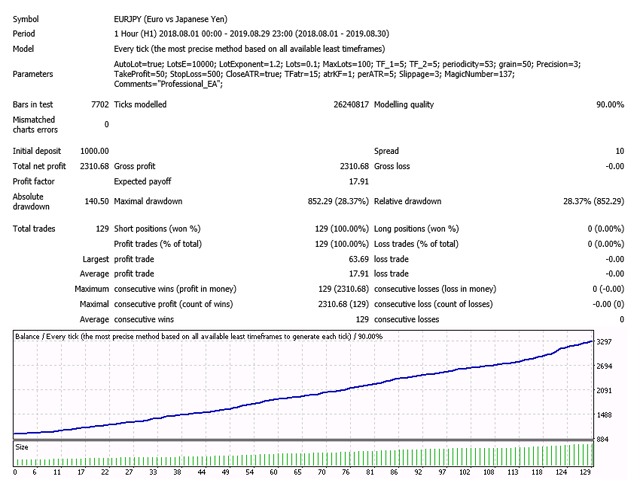Click the Gross loss label
640x480 pixels.
click(392, 166)
